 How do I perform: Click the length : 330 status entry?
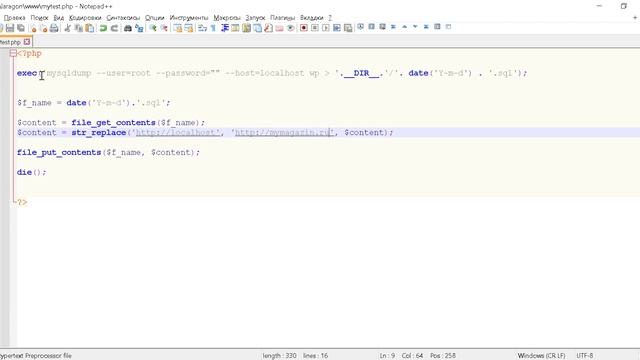(x=279, y=356)
